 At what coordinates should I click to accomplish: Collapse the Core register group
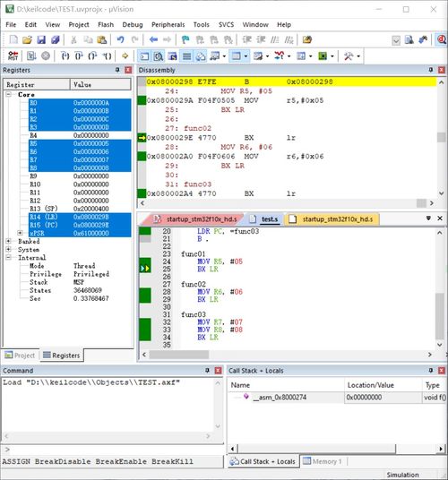(x=9, y=94)
